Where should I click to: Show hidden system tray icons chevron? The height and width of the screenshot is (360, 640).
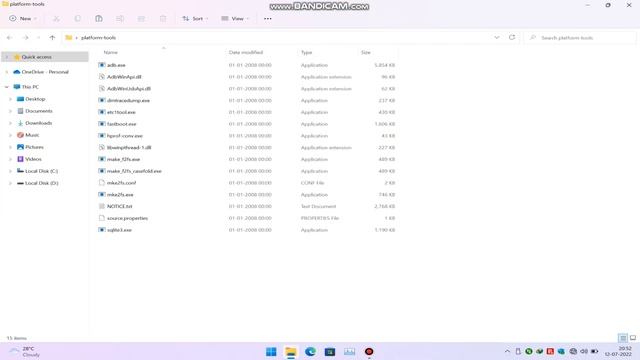pyautogui.click(x=507, y=351)
